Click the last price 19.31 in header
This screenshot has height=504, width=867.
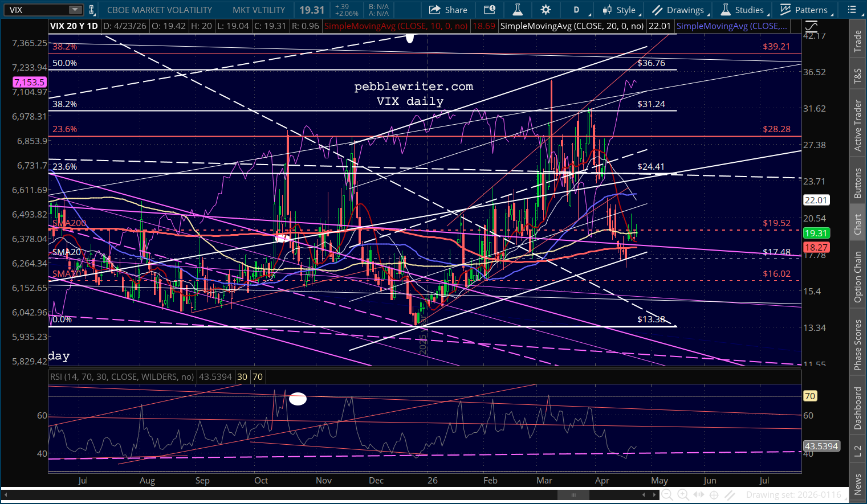pos(312,10)
